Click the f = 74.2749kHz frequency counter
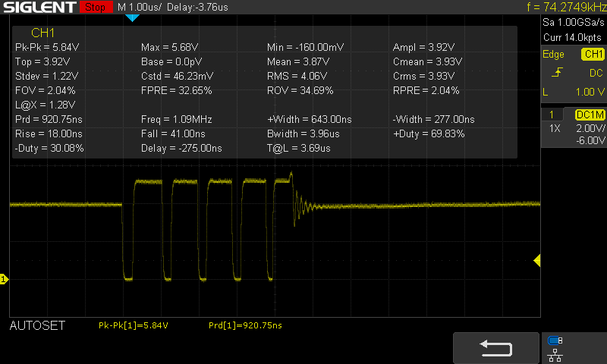 coord(566,7)
